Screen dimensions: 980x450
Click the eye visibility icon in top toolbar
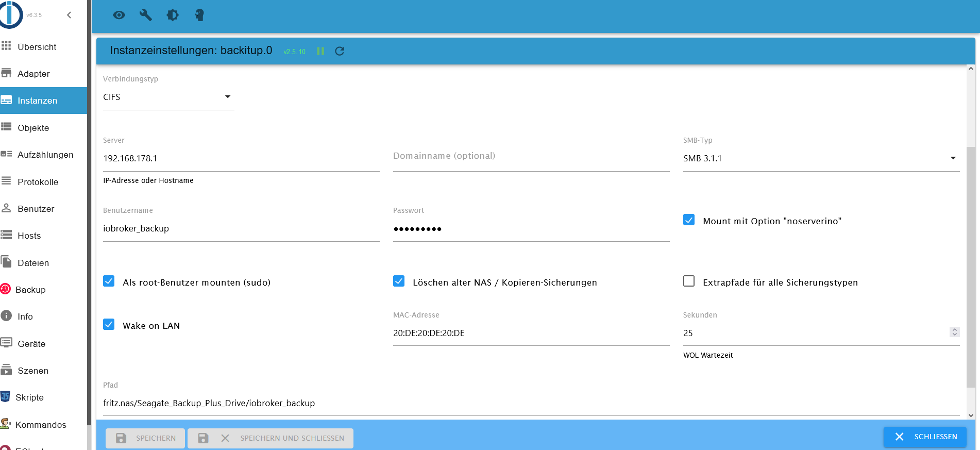point(119,15)
